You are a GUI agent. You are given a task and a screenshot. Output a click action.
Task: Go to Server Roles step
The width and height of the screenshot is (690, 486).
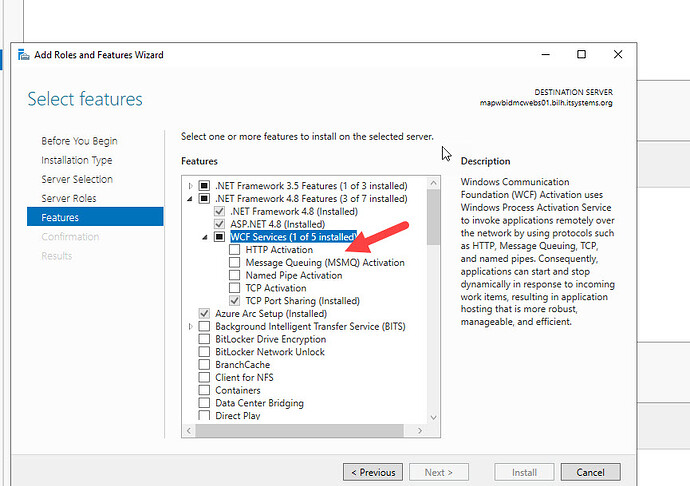click(69, 199)
